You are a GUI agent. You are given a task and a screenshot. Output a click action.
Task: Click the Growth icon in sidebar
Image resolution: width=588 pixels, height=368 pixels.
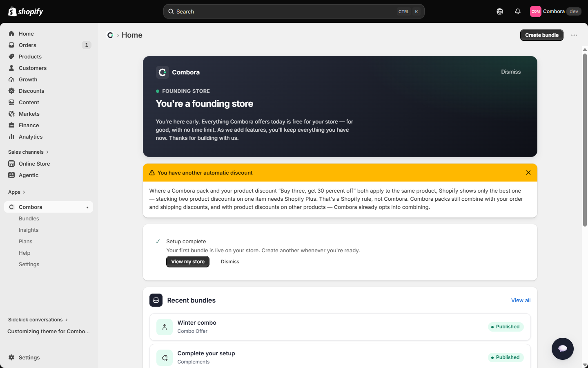(11, 79)
